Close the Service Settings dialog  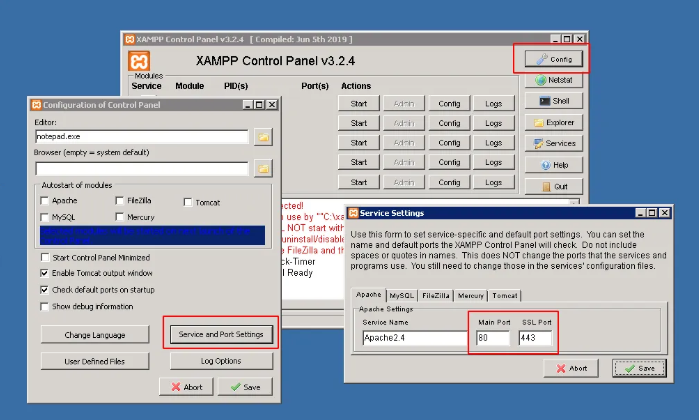(x=664, y=213)
